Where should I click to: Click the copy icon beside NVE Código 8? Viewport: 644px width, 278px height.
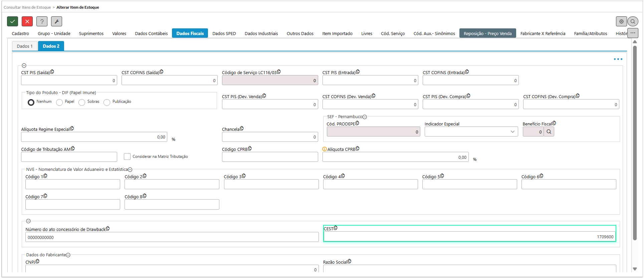[145, 196]
